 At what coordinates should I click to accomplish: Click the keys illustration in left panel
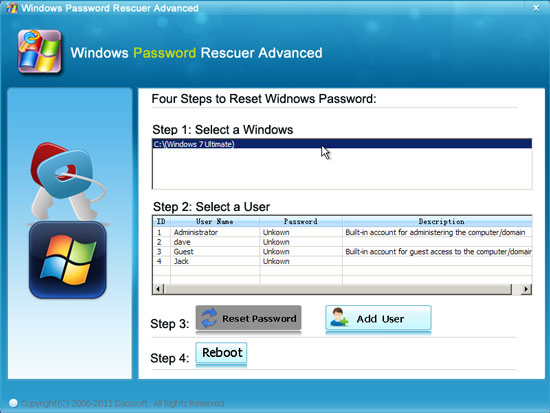(67, 181)
